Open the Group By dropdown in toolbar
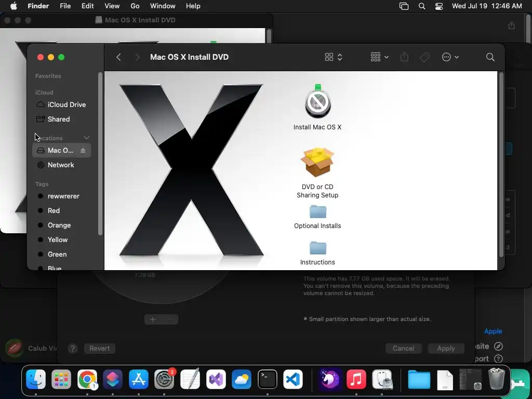Screen dimensions: 532x399 click(x=379, y=57)
